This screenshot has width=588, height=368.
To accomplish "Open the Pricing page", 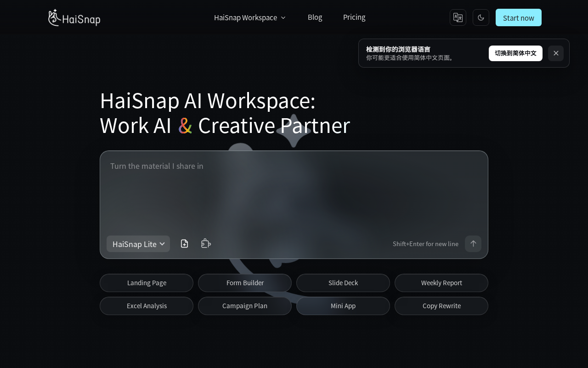I will coord(354,17).
